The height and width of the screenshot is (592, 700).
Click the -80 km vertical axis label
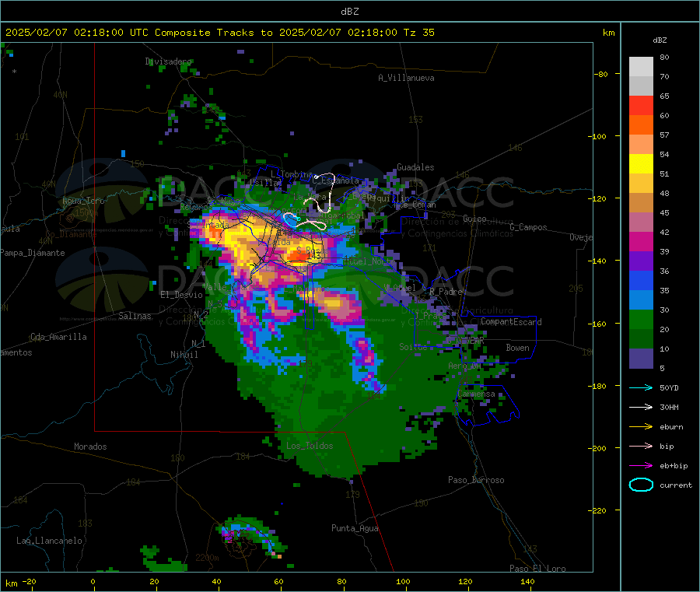click(x=600, y=75)
